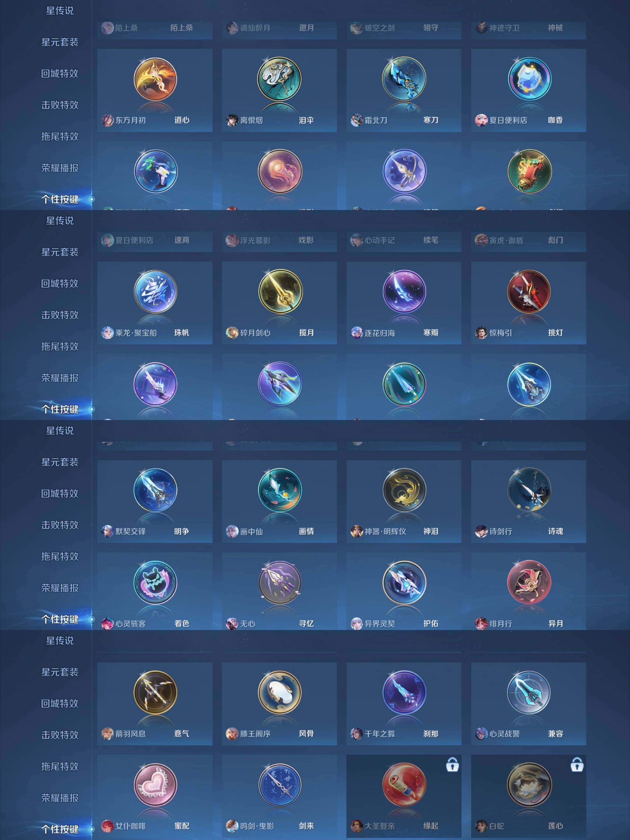Select the 女仆咖啡 蜜配 pink heart icon
This screenshot has width=630, height=840.
(x=155, y=785)
